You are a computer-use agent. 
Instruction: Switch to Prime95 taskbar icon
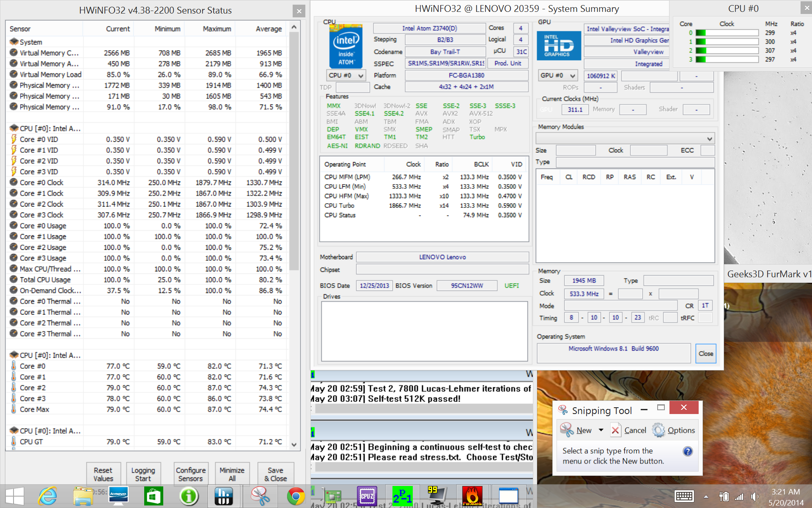pyautogui.click(x=402, y=496)
